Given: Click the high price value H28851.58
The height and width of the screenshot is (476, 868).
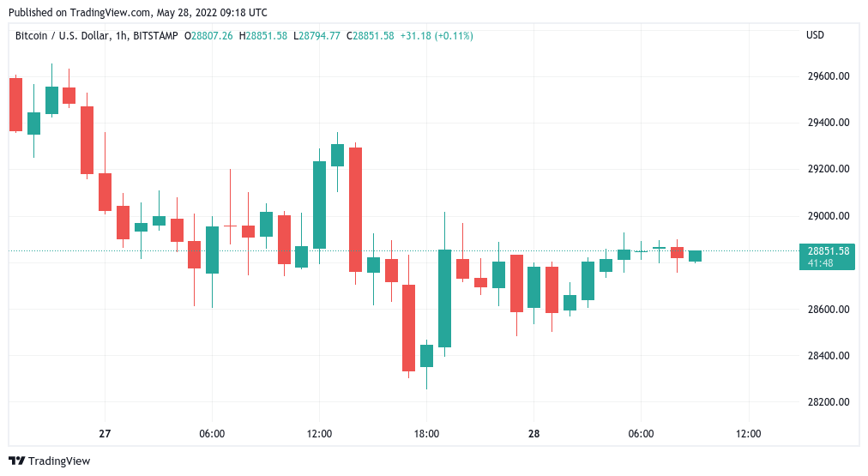Looking at the screenshot, I should point(263,35).
